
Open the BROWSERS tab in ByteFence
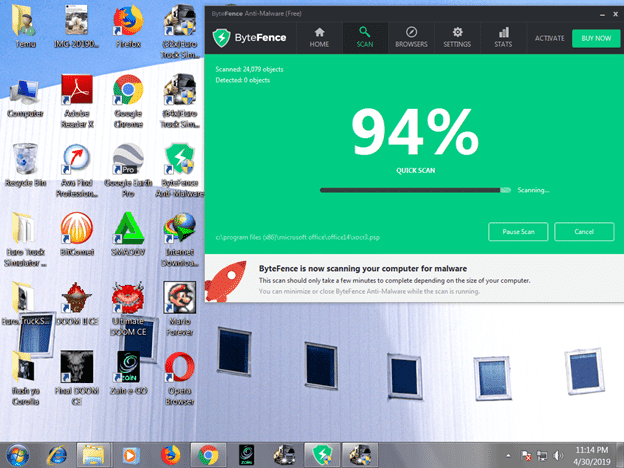point(411,38)
